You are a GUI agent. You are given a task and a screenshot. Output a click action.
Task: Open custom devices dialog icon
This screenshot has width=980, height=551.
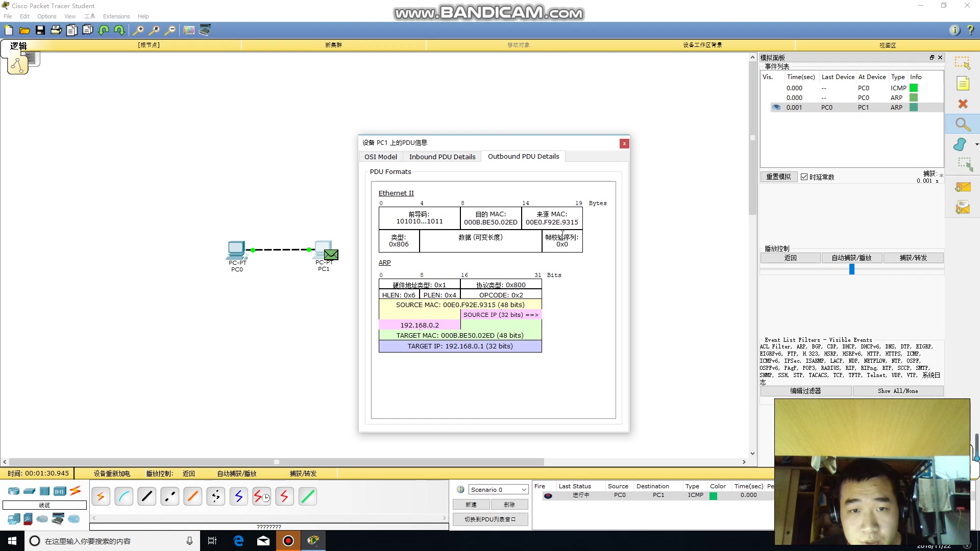point(205,30)
